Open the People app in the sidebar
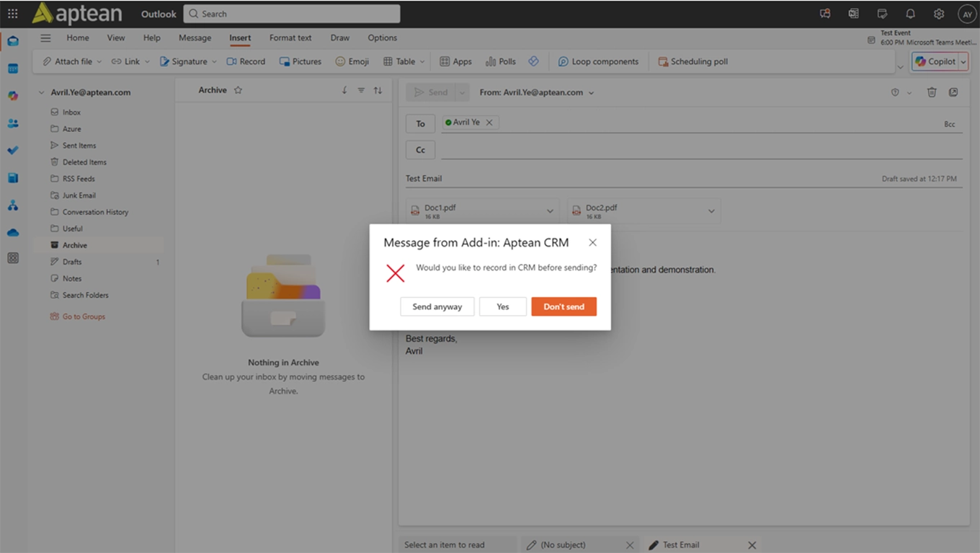Image resolution: width=980 pixels, height=553 pixels. (x=13, y=123)
